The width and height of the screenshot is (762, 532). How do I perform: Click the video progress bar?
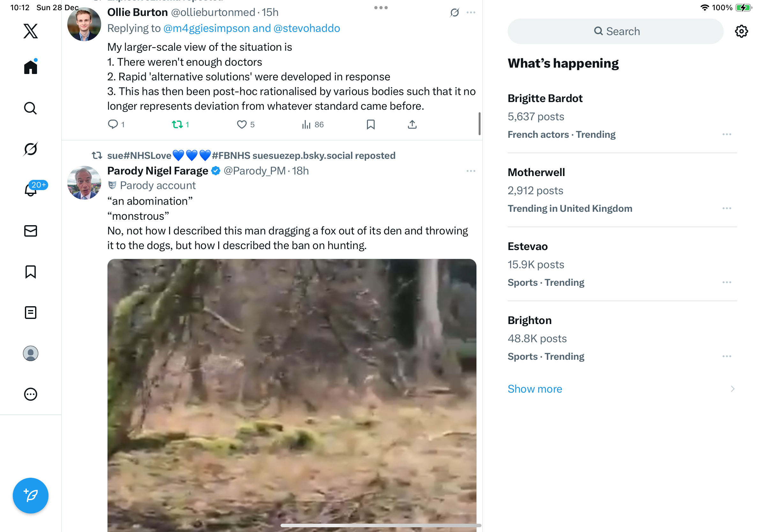380,525
